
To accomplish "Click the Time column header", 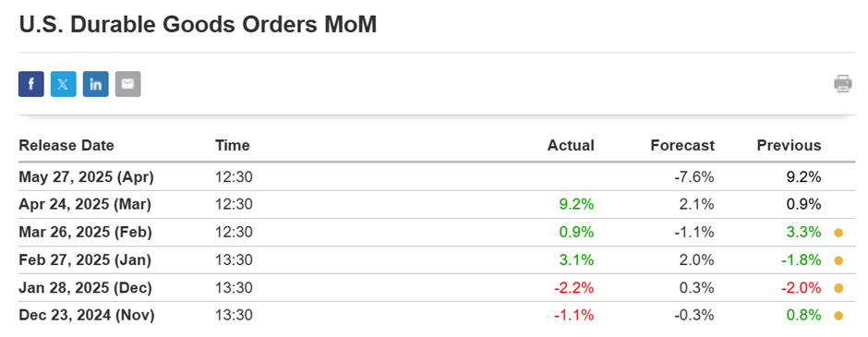I will [233, 146].
